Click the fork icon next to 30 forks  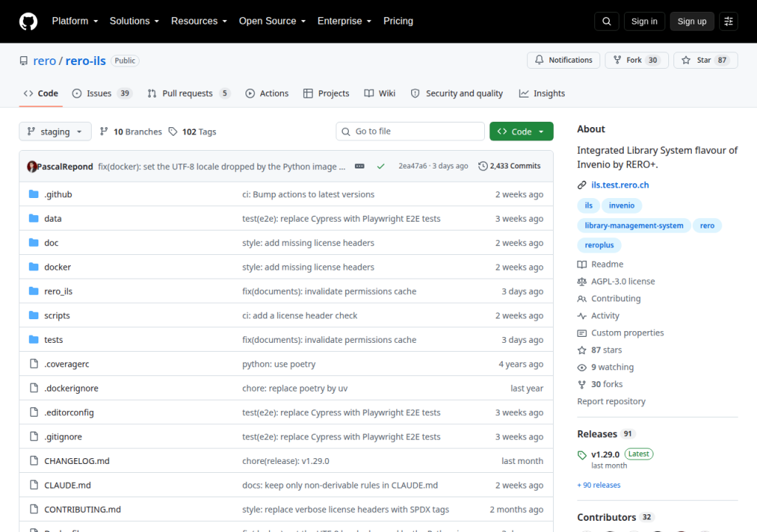(x=582, y=384)
